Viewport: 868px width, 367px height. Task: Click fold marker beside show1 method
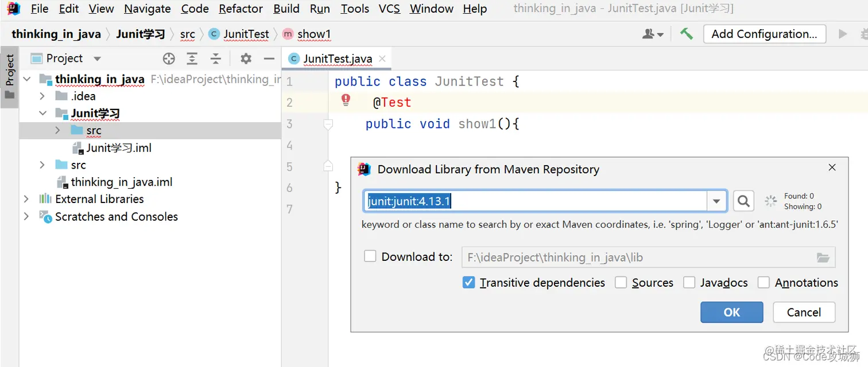[x=328, y=124]
